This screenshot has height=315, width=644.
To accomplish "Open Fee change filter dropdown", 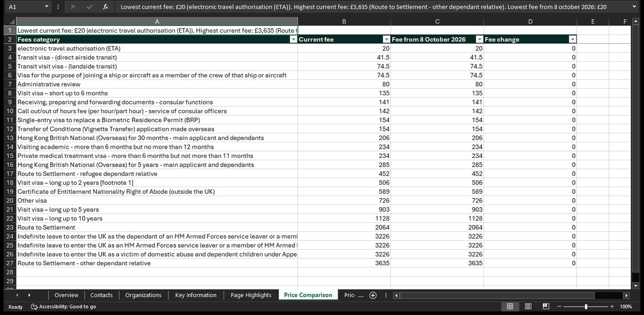I will click(572, 39).
